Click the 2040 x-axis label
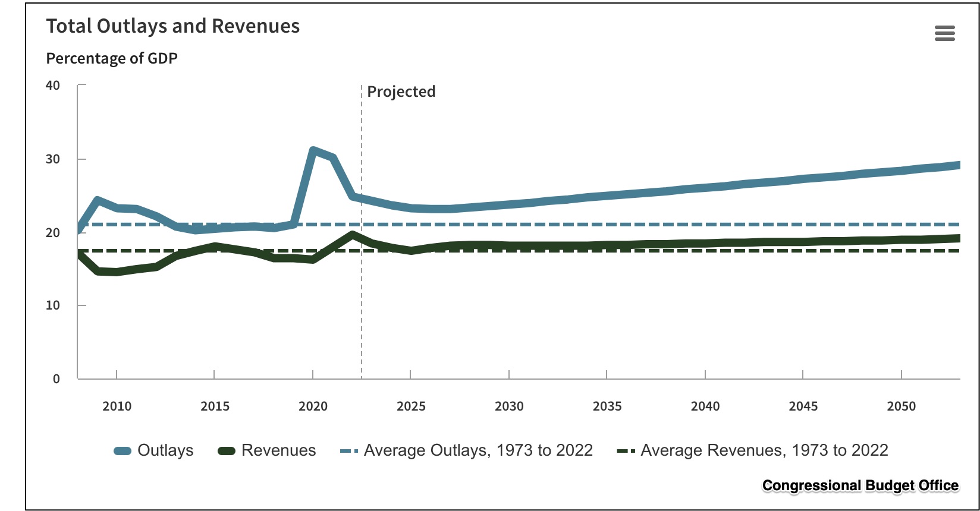The width and height of the screenshot is (980, 511). pos(705,406)
